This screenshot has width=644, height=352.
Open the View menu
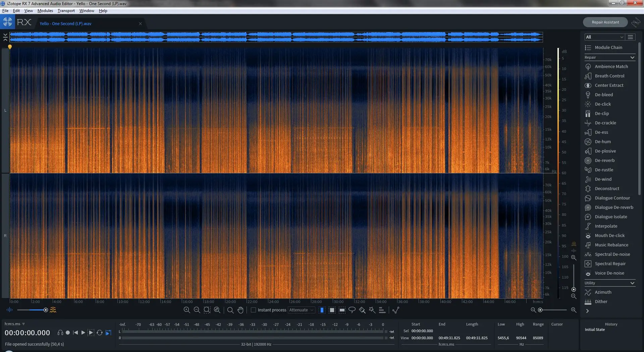[x=29, y=11]
